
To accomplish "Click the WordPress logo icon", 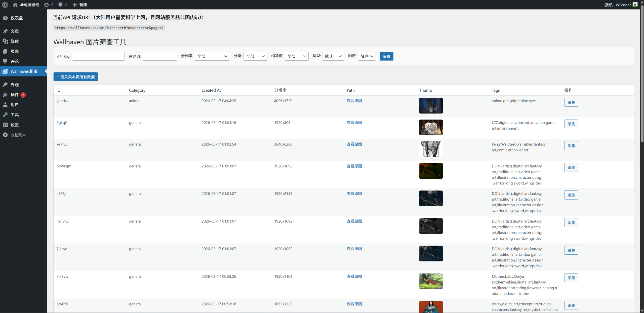I will coord(5,5).
